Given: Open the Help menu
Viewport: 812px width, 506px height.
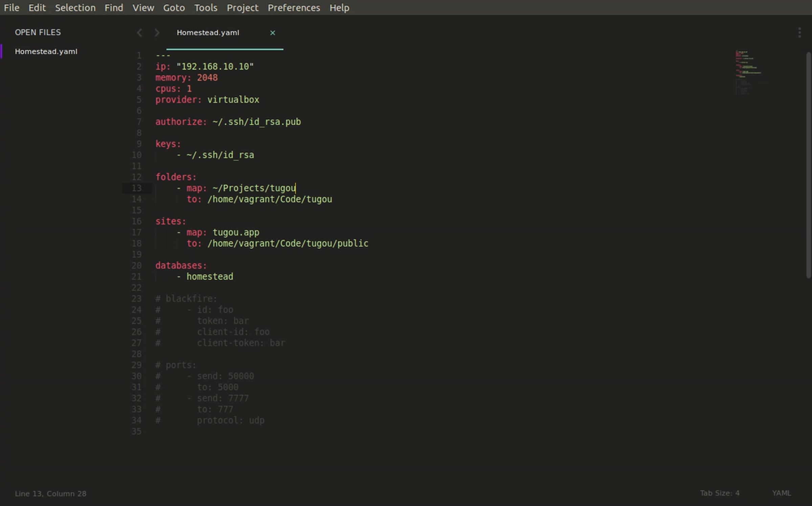Looking at the screenshot, I should point(339,7).
